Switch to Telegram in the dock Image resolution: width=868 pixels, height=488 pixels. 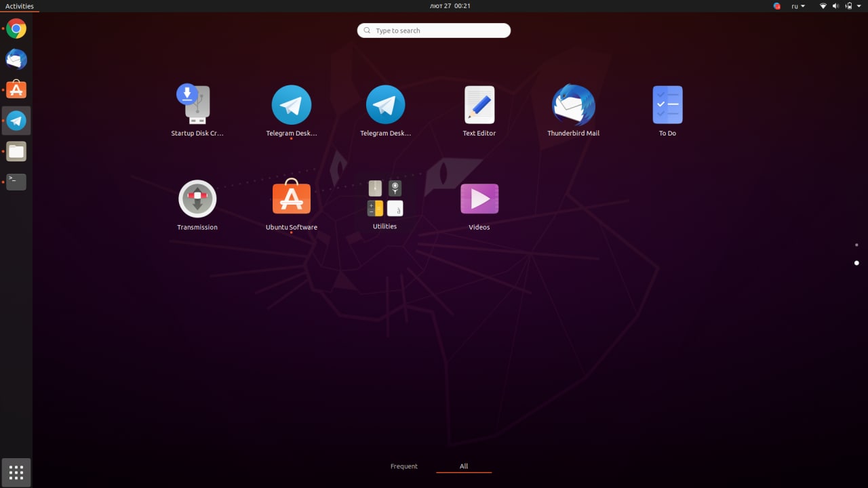pyautogui.click(x=16, y=121)
